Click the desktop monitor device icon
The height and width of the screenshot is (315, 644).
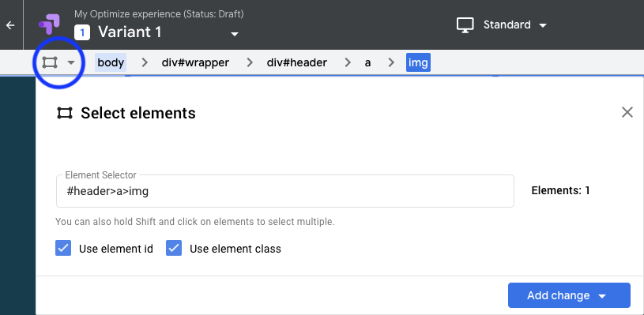(x=465, y=25)
